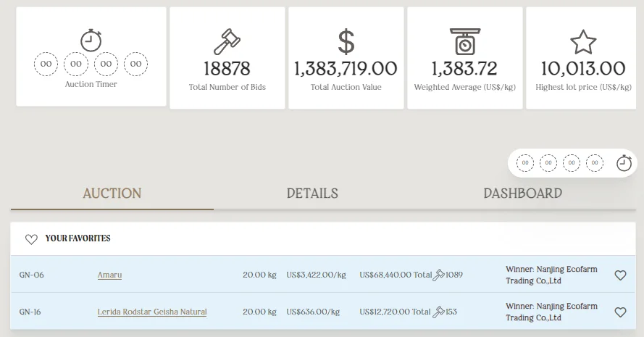The width and height of the screenshot is (644, 337).
Task: Click the Total Auction Value label
Action: click(x=346, y=87)
